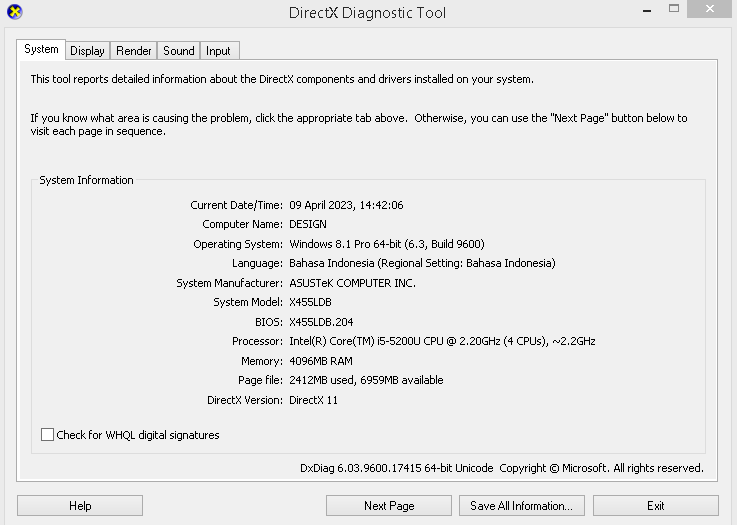Enable Check for WHQL digital signatures
Viewport: 737px width, 525px height.
coord(47,434)
